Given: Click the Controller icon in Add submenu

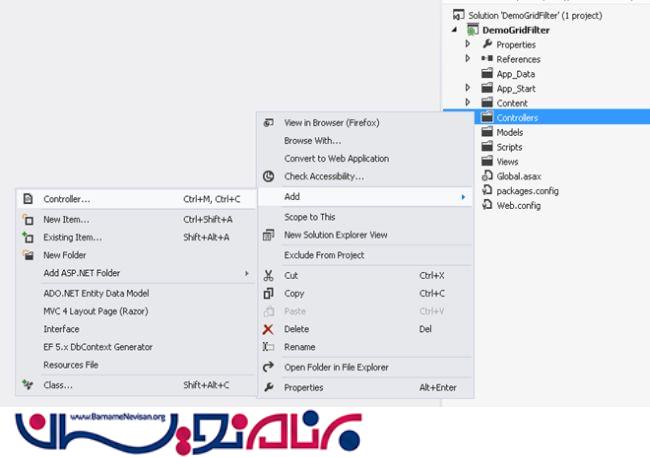Looking at the screenshot, I should click(x=28, y=199).
